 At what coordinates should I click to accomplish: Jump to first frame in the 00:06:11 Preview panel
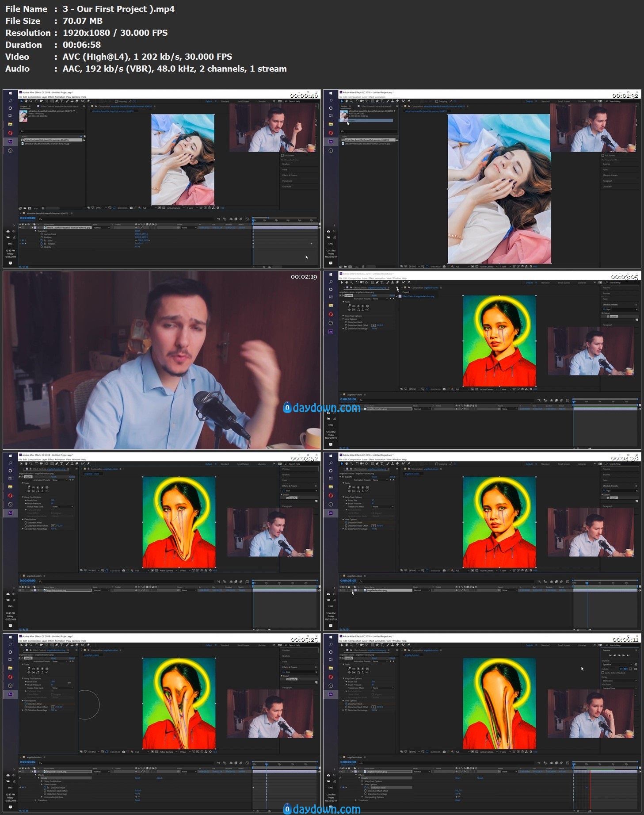(610, 655)
